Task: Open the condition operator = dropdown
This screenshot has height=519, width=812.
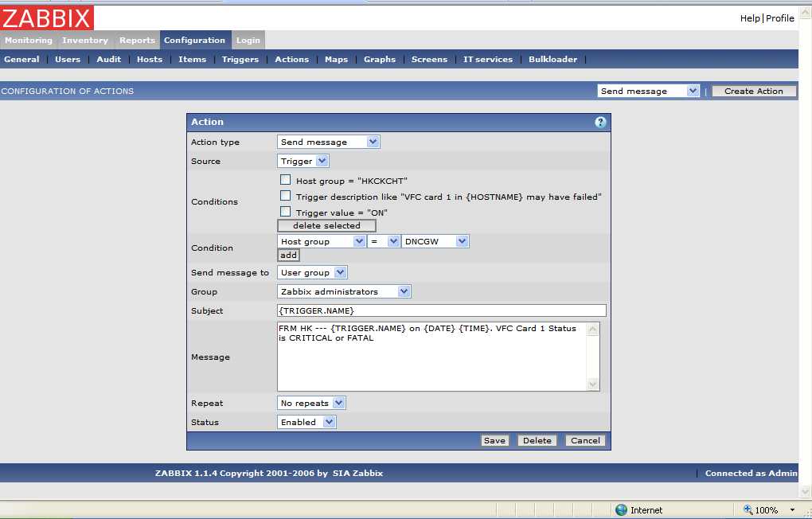Action: coord(384,241)
